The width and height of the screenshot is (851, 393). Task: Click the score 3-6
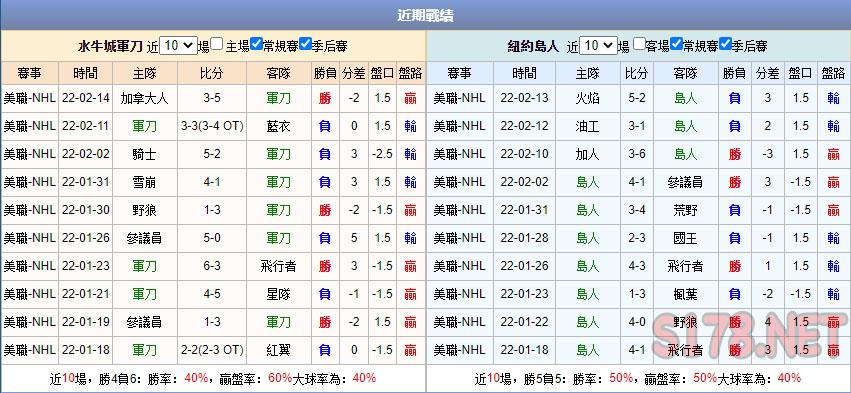tap(637, 154)
